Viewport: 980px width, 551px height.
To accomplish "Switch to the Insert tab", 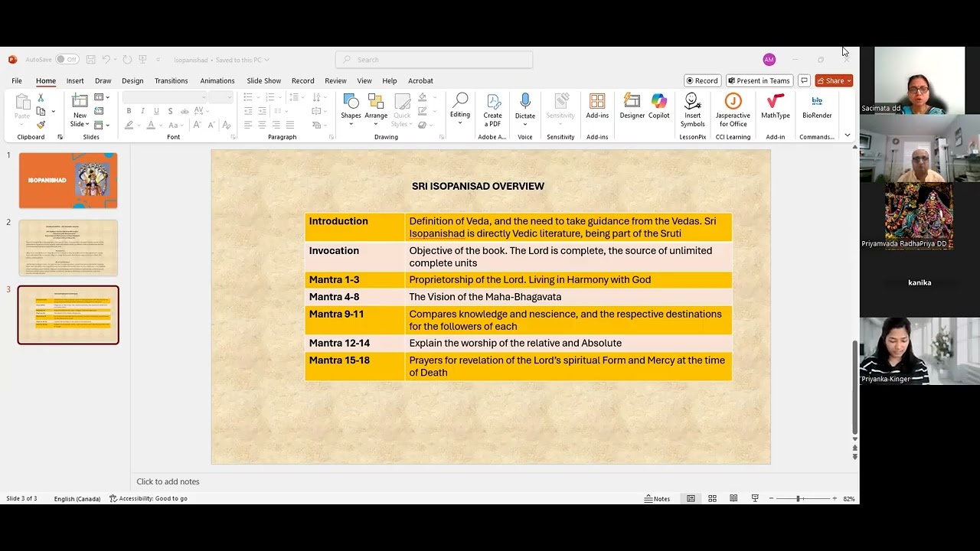I will click(x=75, y=80).
